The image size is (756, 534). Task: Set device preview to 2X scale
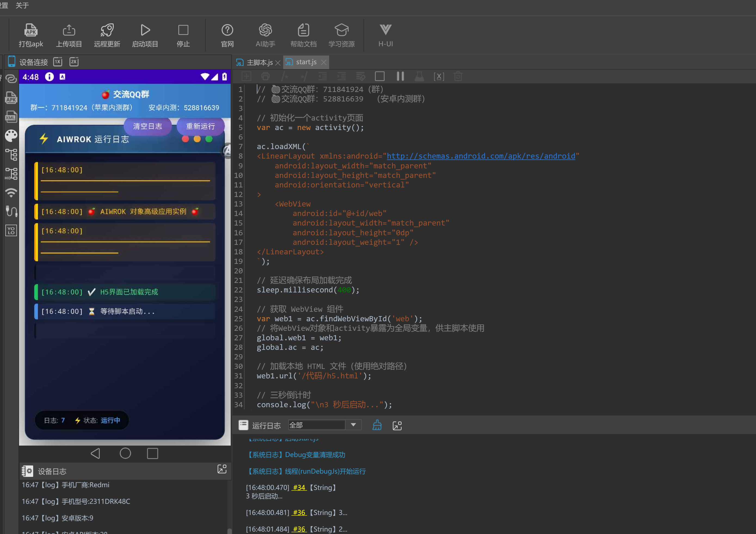(74, 61)
